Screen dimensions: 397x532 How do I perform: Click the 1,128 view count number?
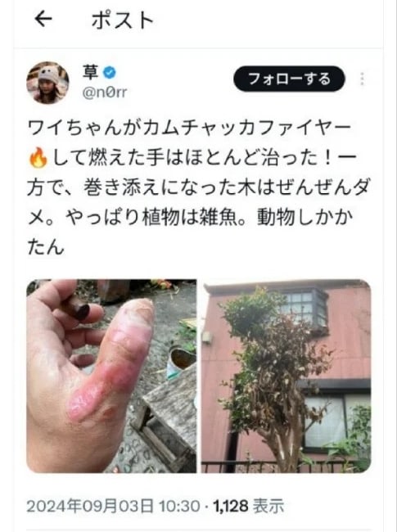pyautogui.click(x=231, y=506)
